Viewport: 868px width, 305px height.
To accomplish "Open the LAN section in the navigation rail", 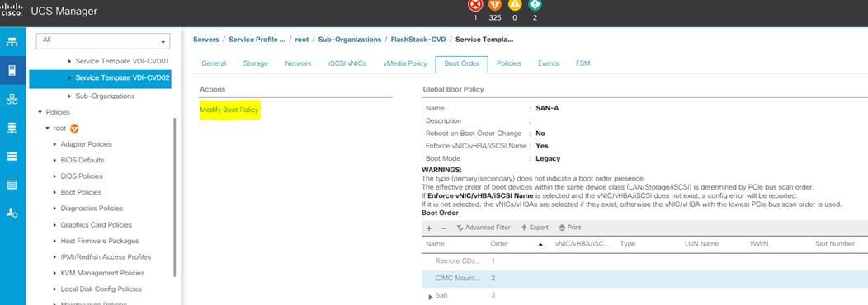I will tap(12, 99).
